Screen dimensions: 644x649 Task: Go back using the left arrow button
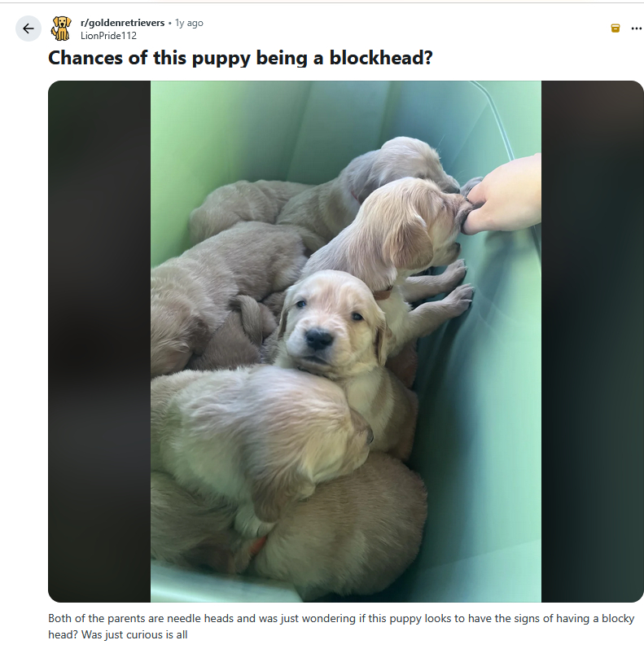click(x=28, y=29)
